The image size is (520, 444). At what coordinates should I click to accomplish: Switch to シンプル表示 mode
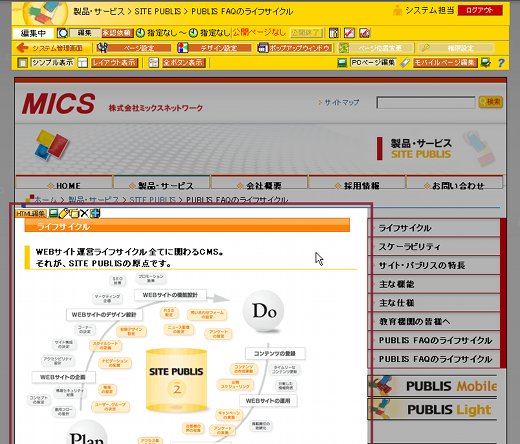[52, 62]
